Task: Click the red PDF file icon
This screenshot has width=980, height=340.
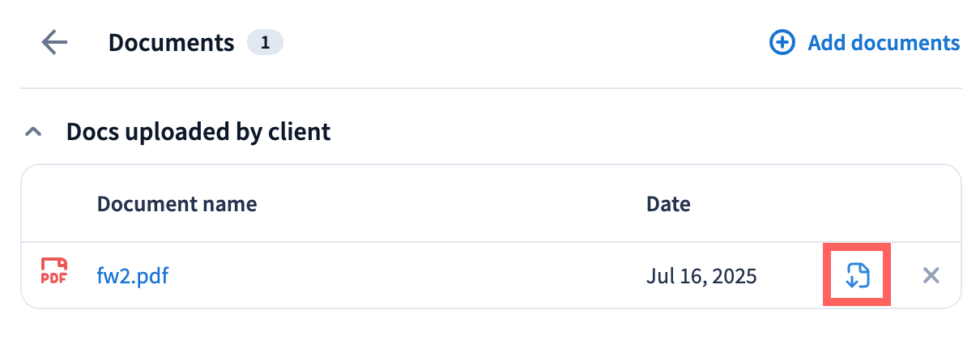Action: (54, 273)
